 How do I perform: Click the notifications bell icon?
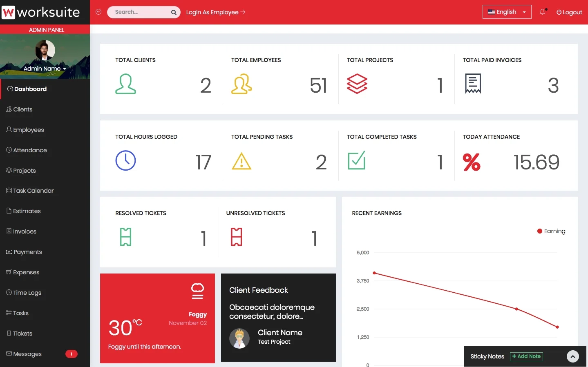point(542,12)
